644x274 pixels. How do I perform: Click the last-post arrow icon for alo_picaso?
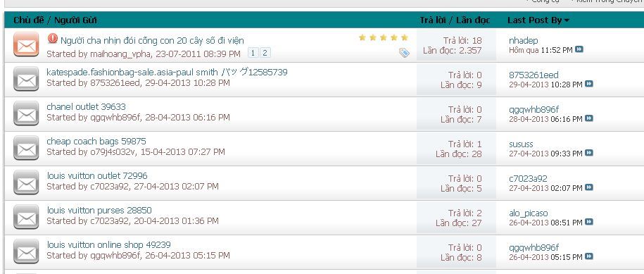point(589,223)
